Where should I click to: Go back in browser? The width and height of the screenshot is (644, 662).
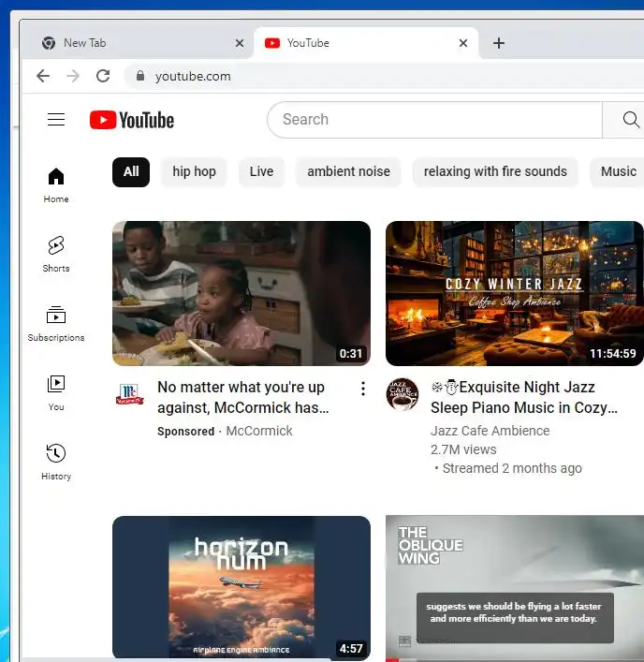43,76
